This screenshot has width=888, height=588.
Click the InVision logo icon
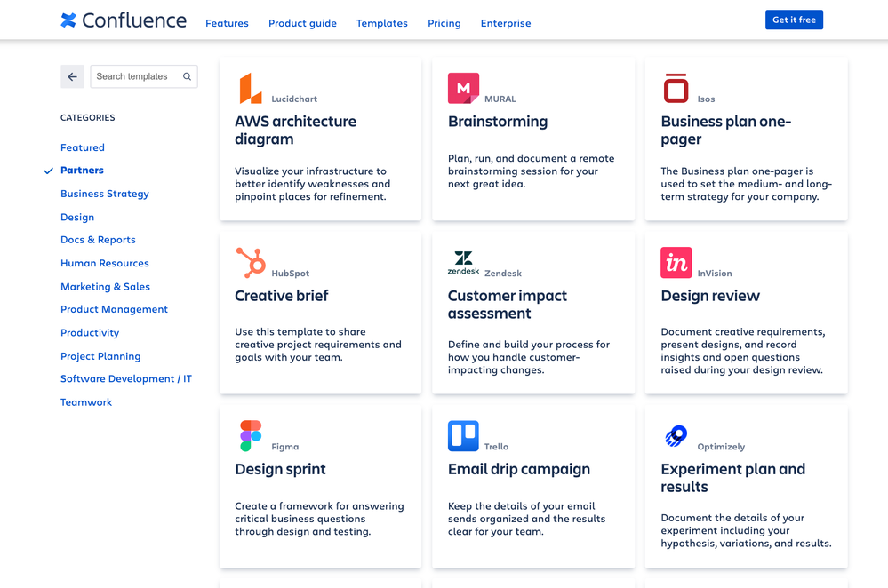[x=676, y=263]
